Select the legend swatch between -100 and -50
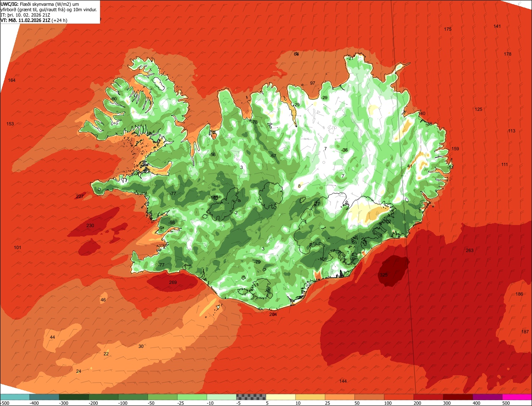This screenshot has width=532, height=406. (x=133, y=397)
